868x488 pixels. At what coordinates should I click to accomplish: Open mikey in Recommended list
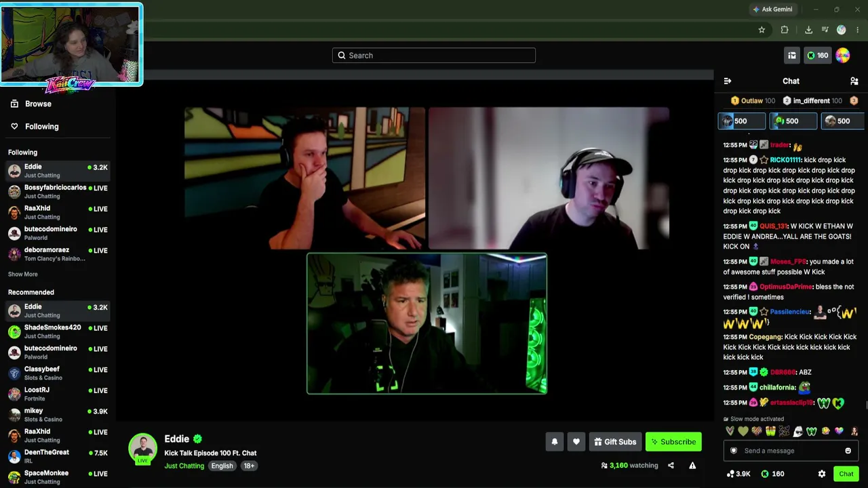(x=58, y=415)
